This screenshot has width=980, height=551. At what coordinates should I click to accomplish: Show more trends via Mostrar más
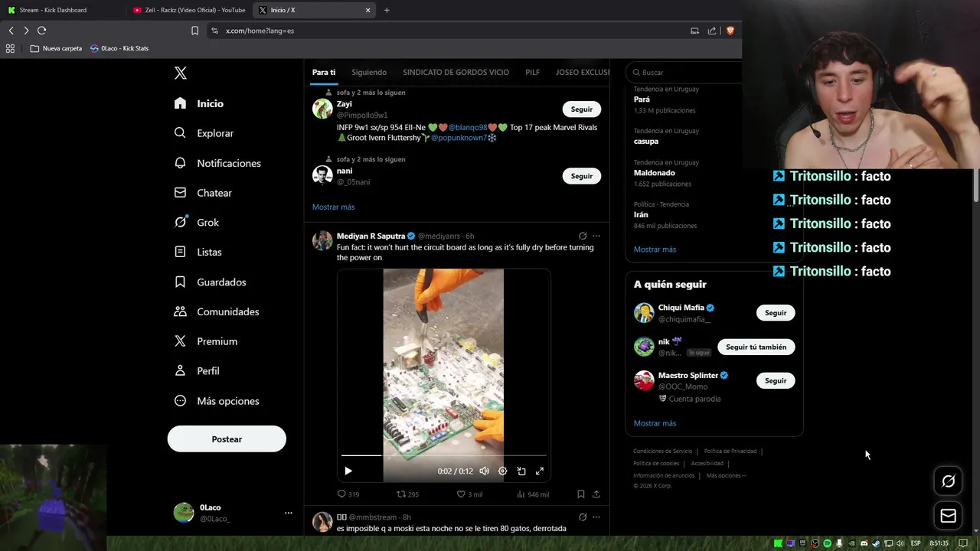pos(655,249)
